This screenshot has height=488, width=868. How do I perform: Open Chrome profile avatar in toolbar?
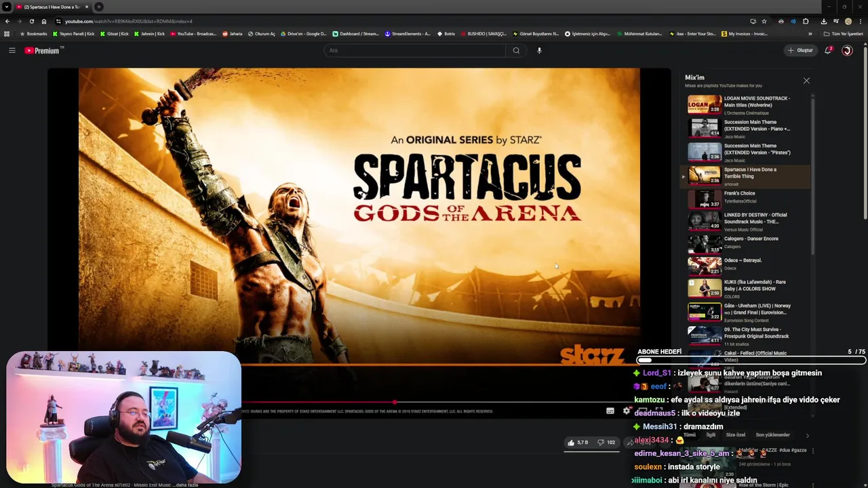(x=848, y=21)
